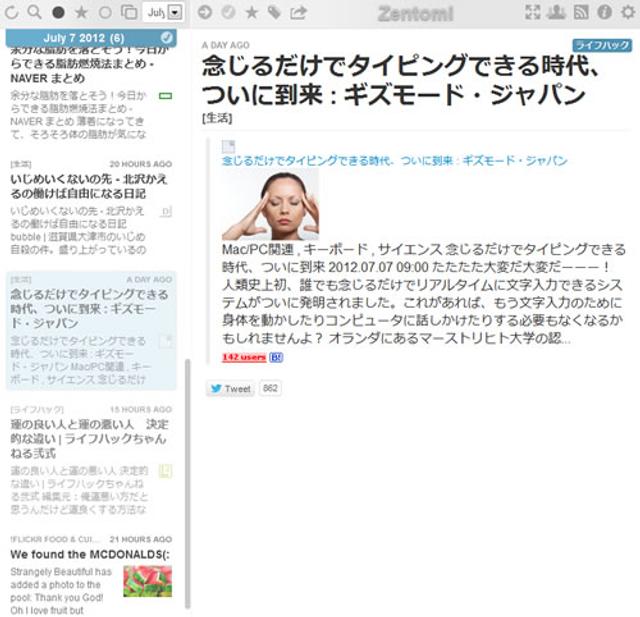
Task: Click small page icon above blue link
Action: click(x=228, y=146)
